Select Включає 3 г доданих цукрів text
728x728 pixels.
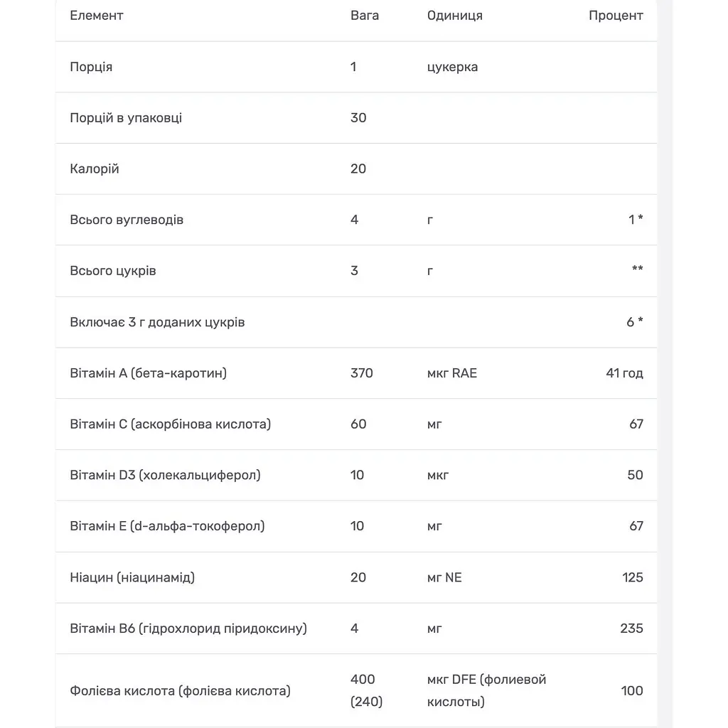click(157, 322)
